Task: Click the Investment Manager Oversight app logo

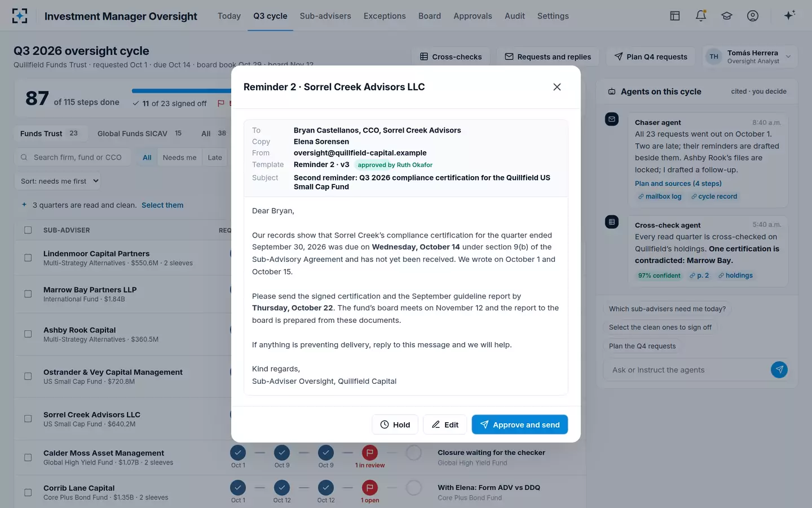Action: click(x=20, y=16)
